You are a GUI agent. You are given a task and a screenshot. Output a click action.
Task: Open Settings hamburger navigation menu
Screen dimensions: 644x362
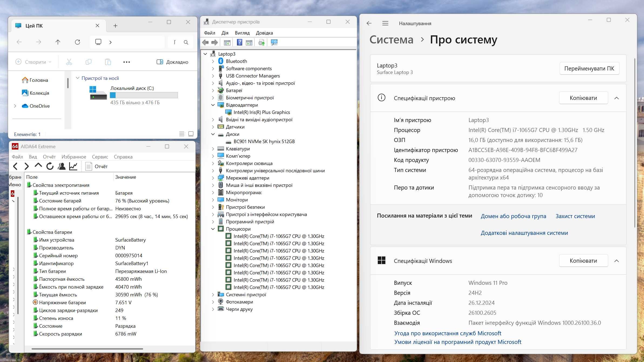coord(385,23)
